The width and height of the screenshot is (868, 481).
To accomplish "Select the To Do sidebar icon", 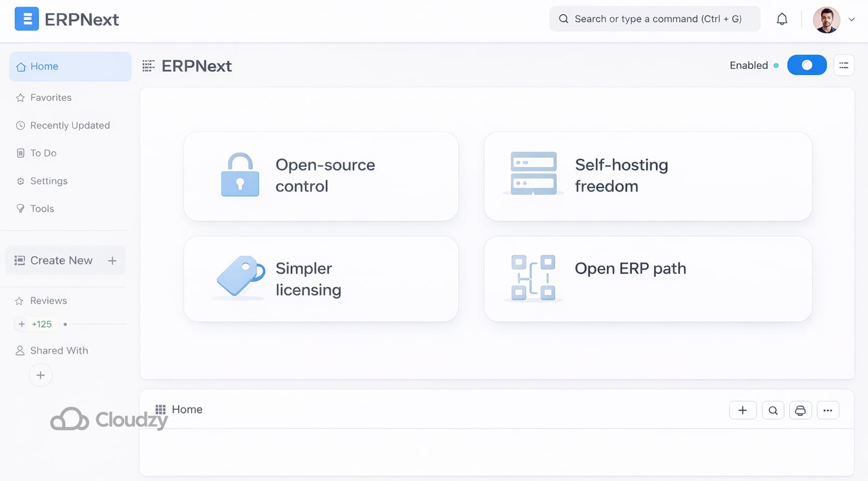I will point(20,153).
